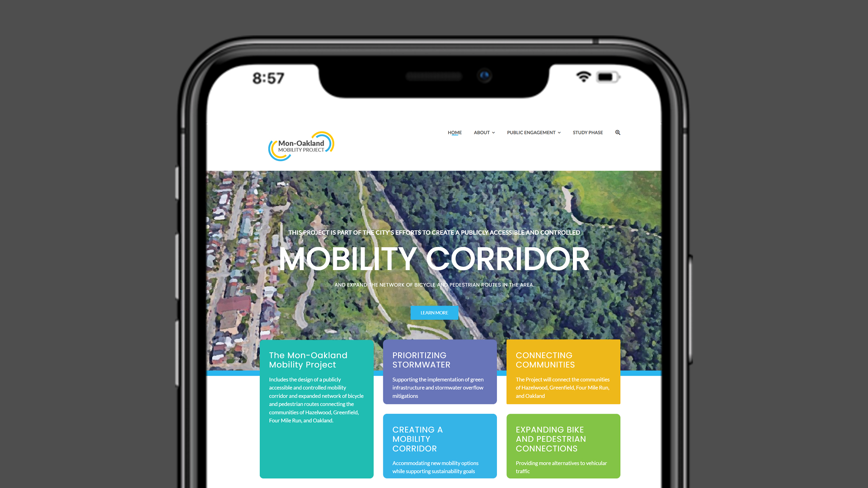Click the HOME navigation menu item
This screenshot has height=488, width=868.
click(x=454, y=132)
